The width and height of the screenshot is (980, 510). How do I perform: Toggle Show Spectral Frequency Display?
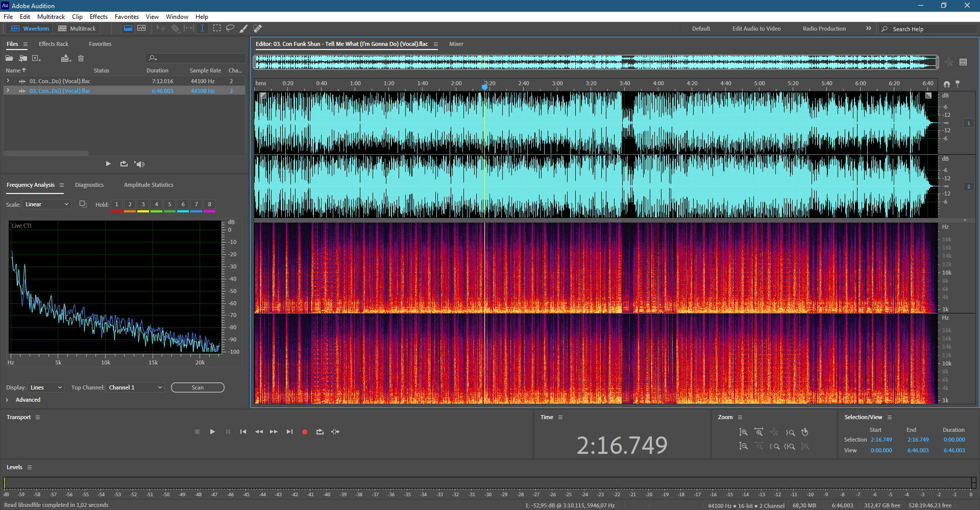pos(128,29)
